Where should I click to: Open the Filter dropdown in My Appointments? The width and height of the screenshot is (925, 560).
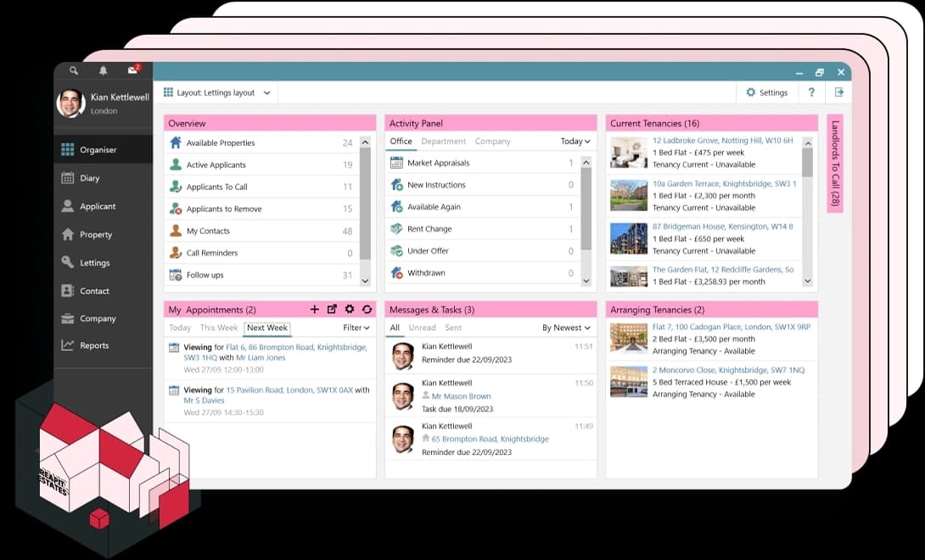pyautogui.click(x=356, y=328)
